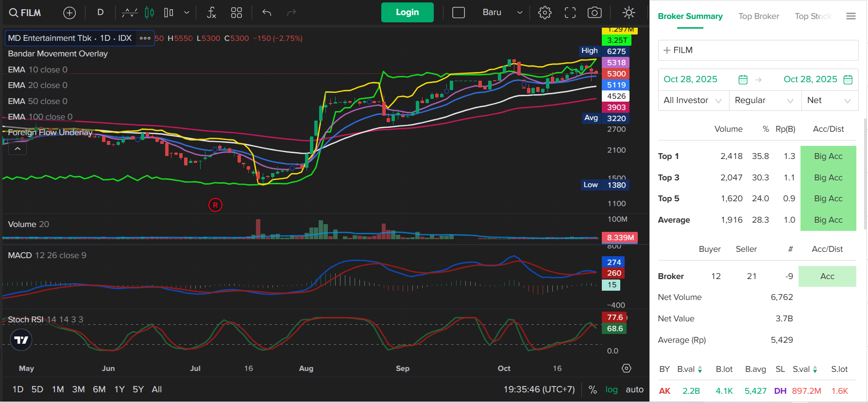Open the All Investor dropdown
The height and width of the screenshot is (403, 868).
693,101
